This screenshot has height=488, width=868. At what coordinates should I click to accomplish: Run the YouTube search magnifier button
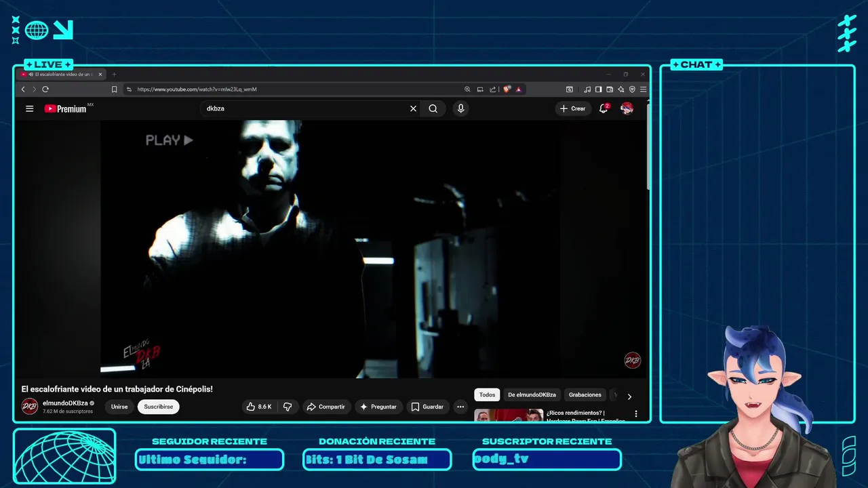coord(433,108)
